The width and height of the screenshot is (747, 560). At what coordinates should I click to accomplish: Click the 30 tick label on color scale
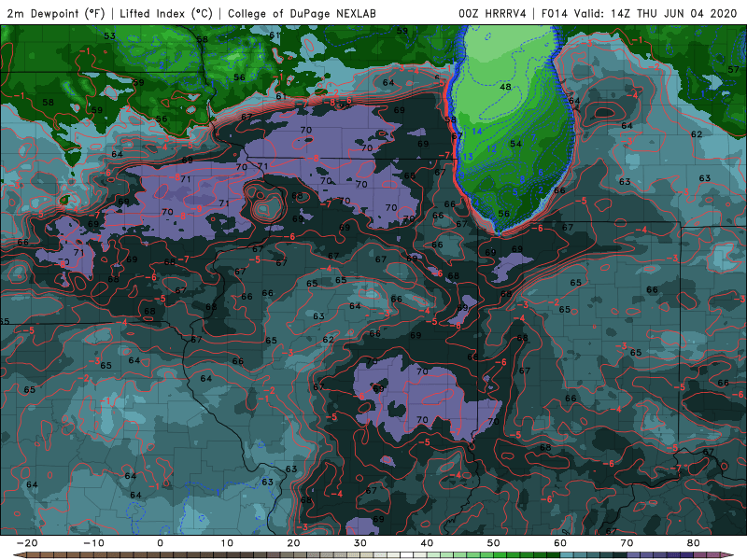tap(360, 543)
